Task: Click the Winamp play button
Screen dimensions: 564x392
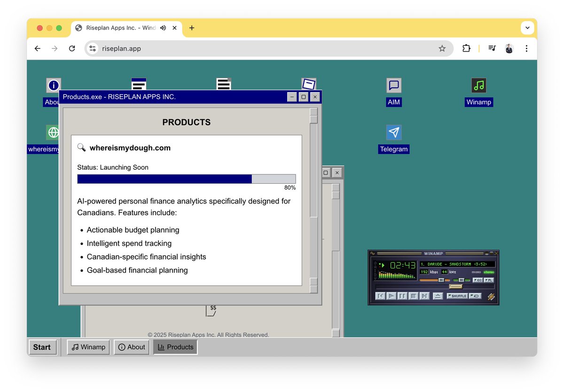Action: tap(392, 296)
